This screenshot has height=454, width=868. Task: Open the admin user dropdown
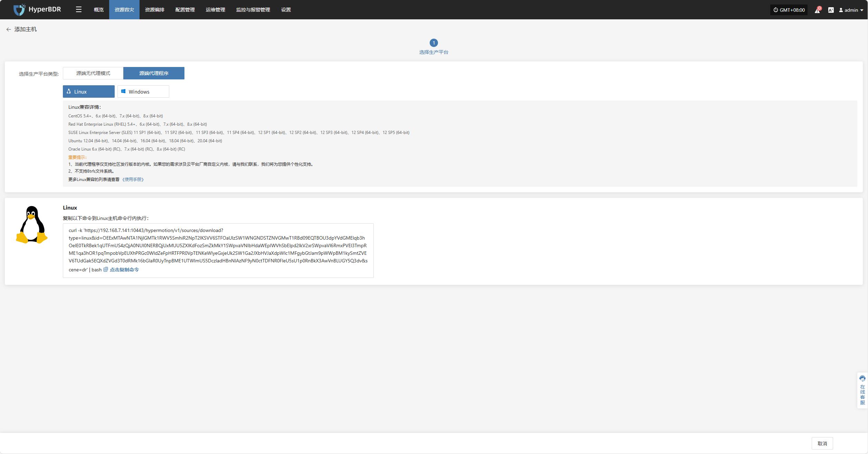click(x=851, y=10)
